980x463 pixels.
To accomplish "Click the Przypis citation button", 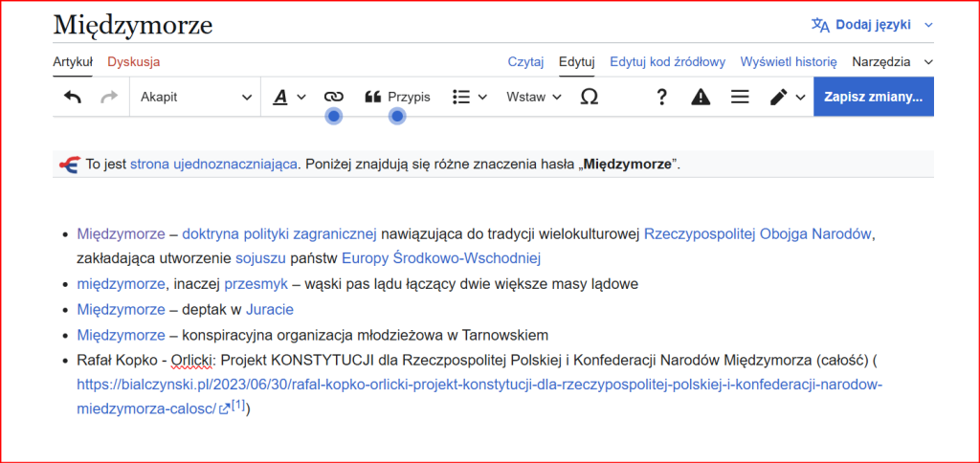I will coord(397,97).
